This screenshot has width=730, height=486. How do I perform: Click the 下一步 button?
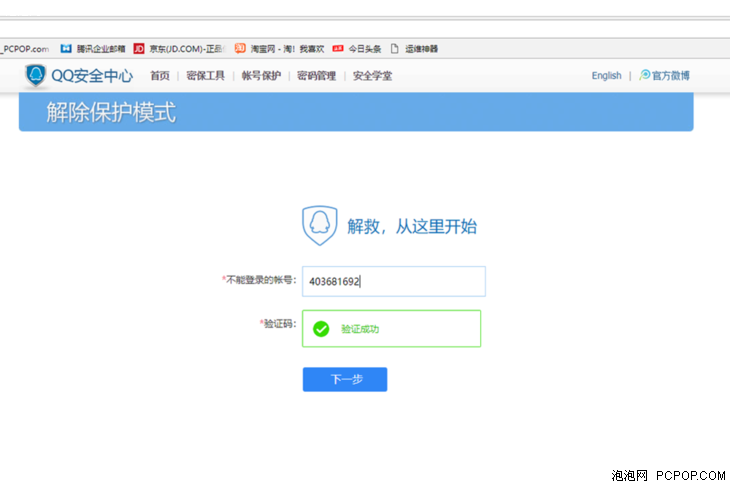tap(344, 380)
